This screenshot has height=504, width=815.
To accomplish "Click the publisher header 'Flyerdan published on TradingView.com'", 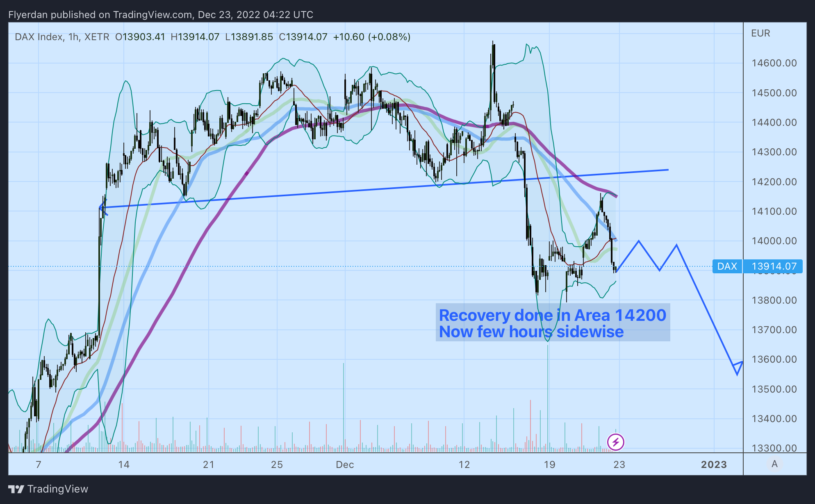I will [x=100, y=15].
